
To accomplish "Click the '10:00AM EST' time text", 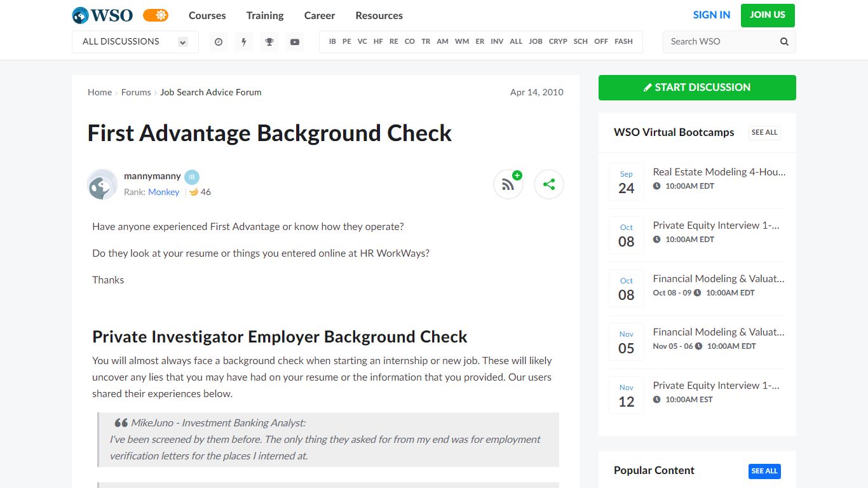I will (x=689, y=400).
